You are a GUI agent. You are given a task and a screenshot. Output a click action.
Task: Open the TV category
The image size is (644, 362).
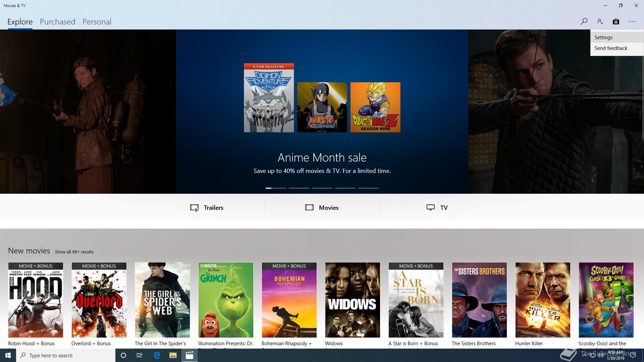click(x=437, y=207)
